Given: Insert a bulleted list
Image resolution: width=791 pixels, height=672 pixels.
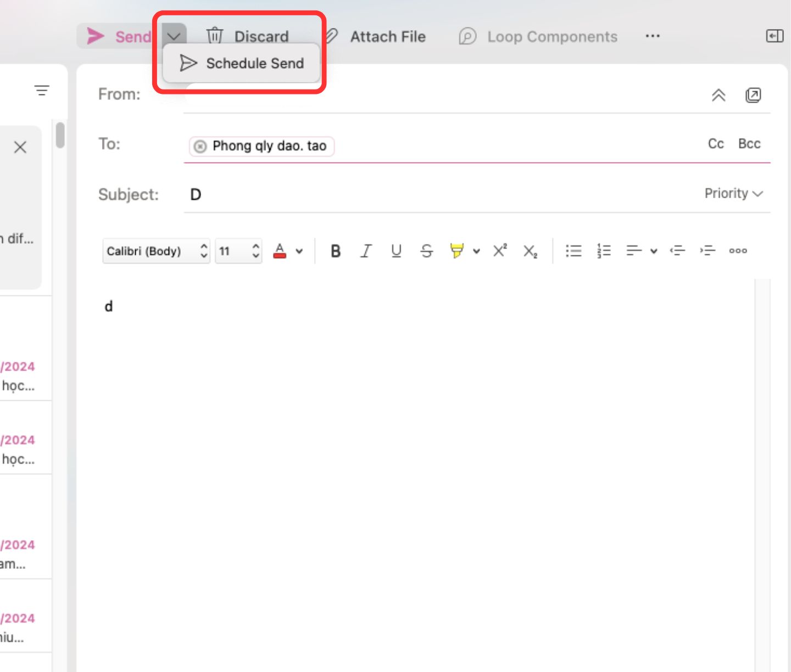Looking at the screenshot, I should pyautogui.click(x=573, y=251).
